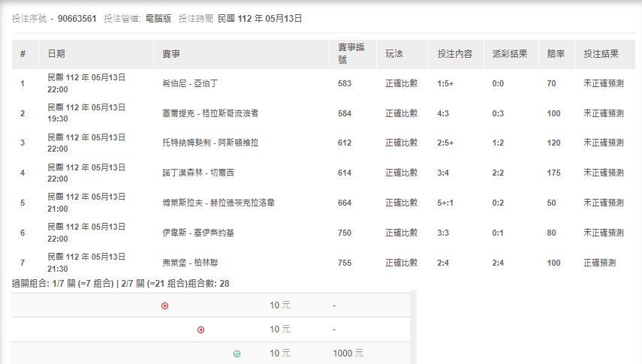Click the 賠率 column header
This screenshot has height=364, width=642.
556,54
